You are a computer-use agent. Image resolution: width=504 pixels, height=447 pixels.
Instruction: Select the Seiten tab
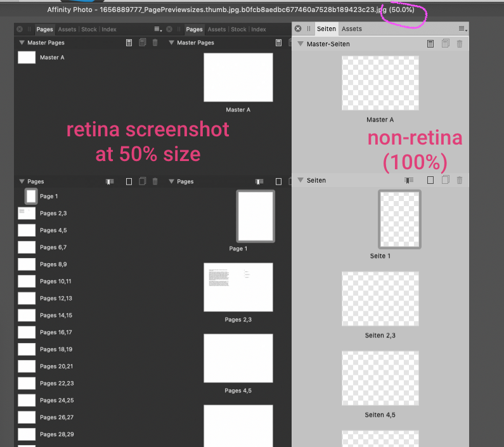326,29
